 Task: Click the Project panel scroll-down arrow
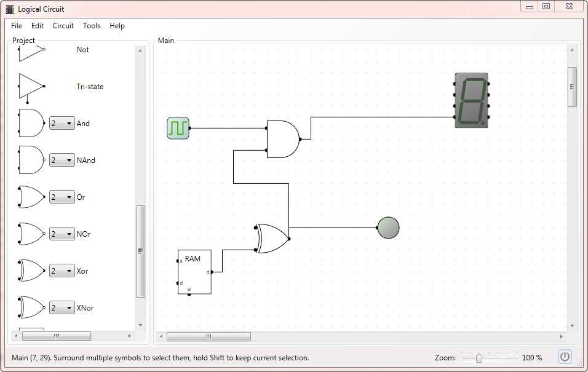coord(140,325)
